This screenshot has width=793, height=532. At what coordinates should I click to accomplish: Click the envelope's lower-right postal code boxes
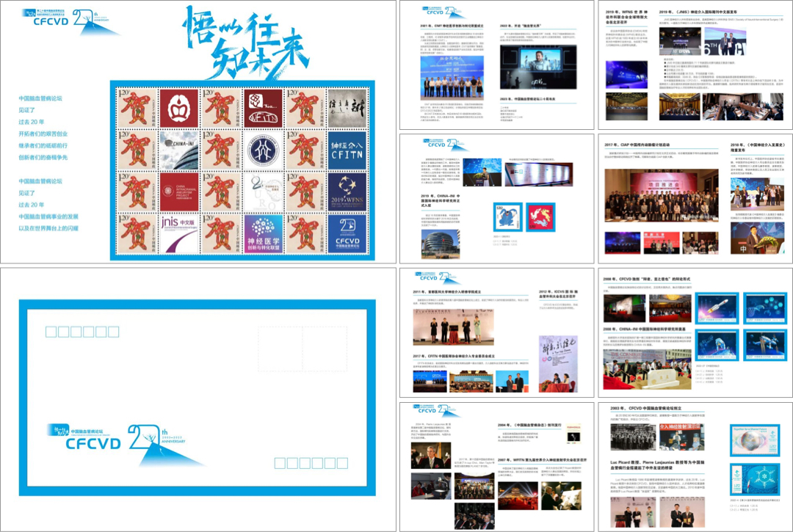tap(311, 463)
